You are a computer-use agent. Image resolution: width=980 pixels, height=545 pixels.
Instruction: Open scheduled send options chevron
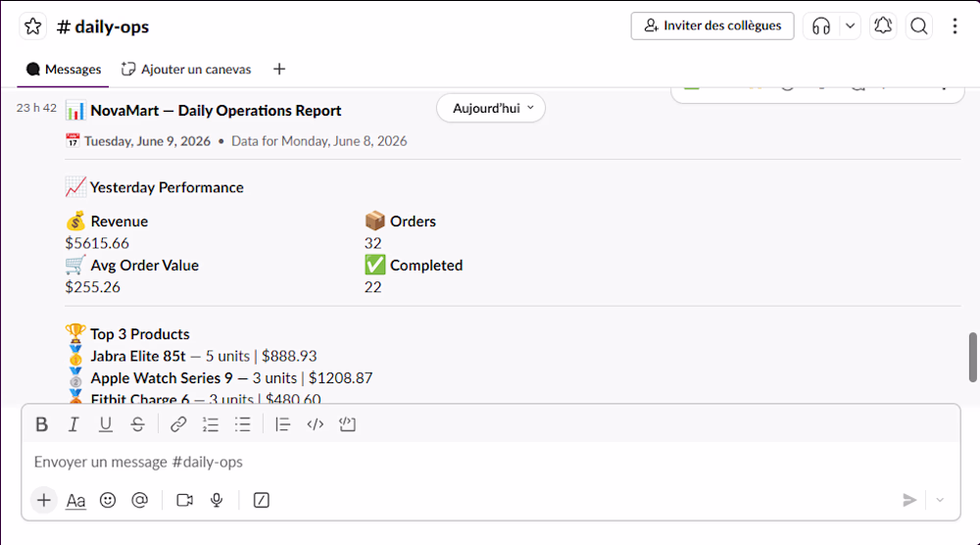940,500
